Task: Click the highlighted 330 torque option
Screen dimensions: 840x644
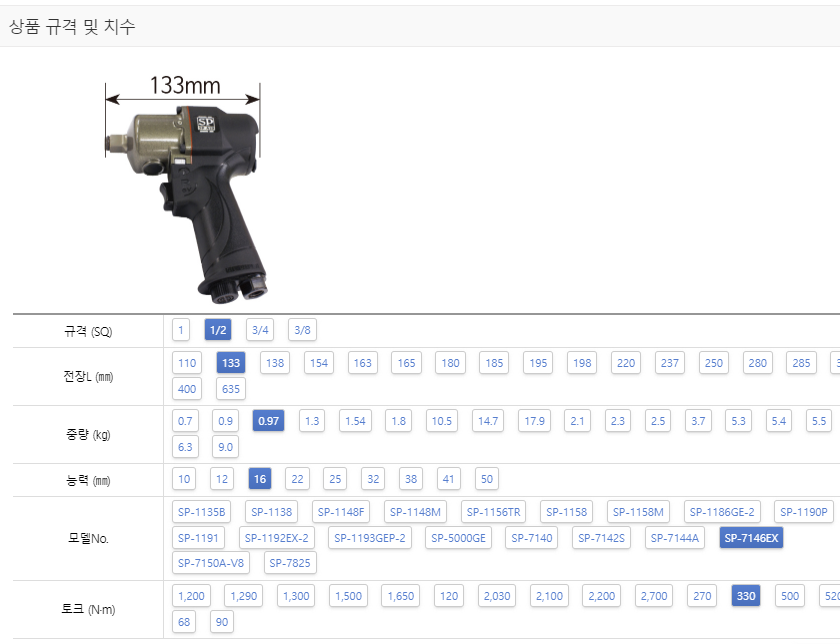Action: pyautogui.click(x=746, y=596)
